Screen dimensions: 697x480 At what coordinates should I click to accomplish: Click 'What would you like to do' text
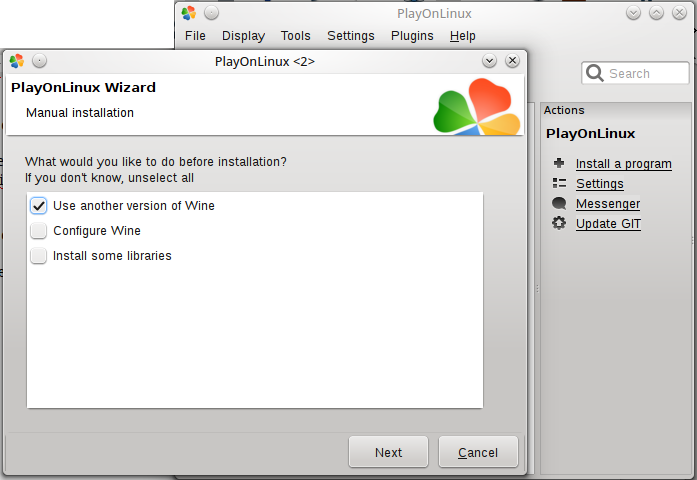click(x=156, y=162)
